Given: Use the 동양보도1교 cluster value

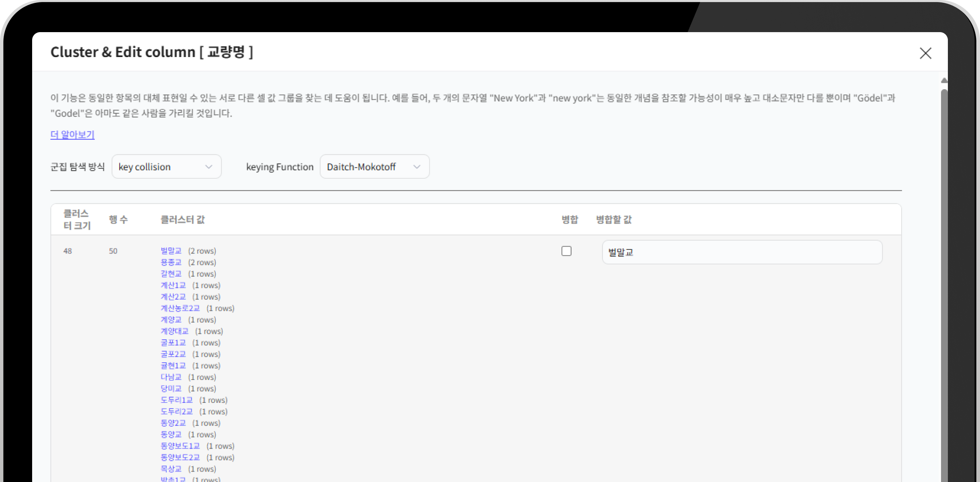Looking at the screenshot, I should click(180, 446).
